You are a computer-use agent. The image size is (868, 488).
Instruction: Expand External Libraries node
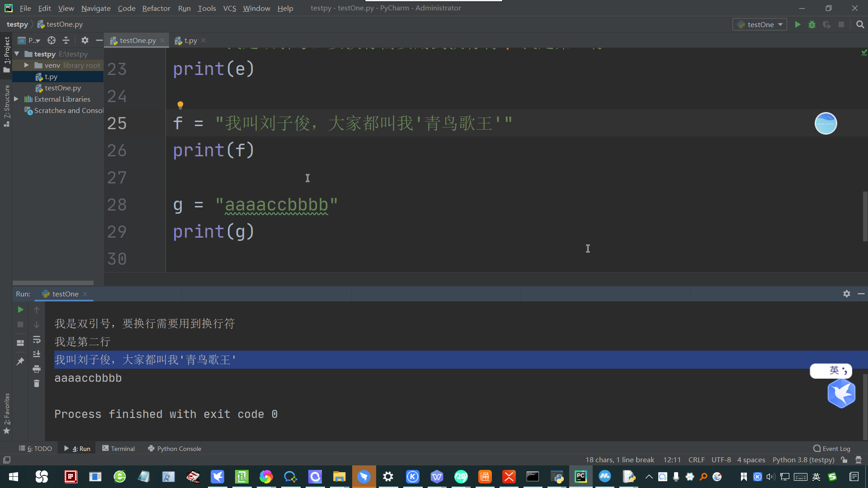tap(16, 99)
